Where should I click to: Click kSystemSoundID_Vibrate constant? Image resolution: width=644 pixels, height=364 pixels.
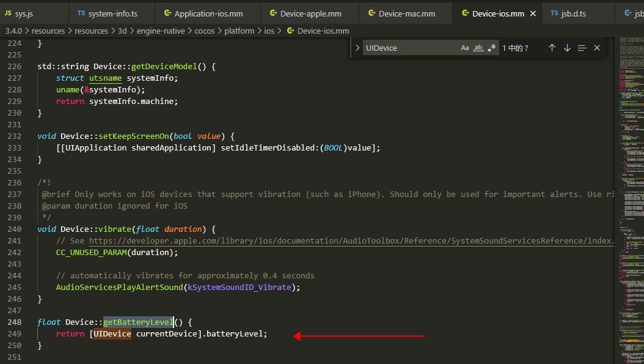[240, 287]
